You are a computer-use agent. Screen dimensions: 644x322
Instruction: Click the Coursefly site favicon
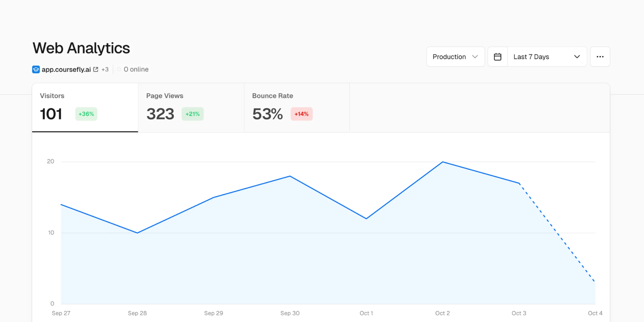tap(36, 69)
